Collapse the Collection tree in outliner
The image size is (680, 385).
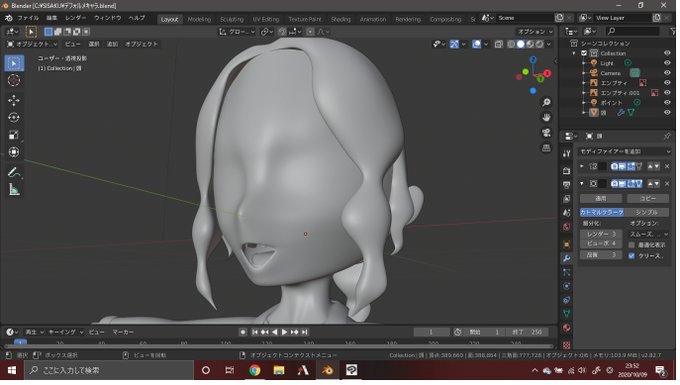coord(574,53)
